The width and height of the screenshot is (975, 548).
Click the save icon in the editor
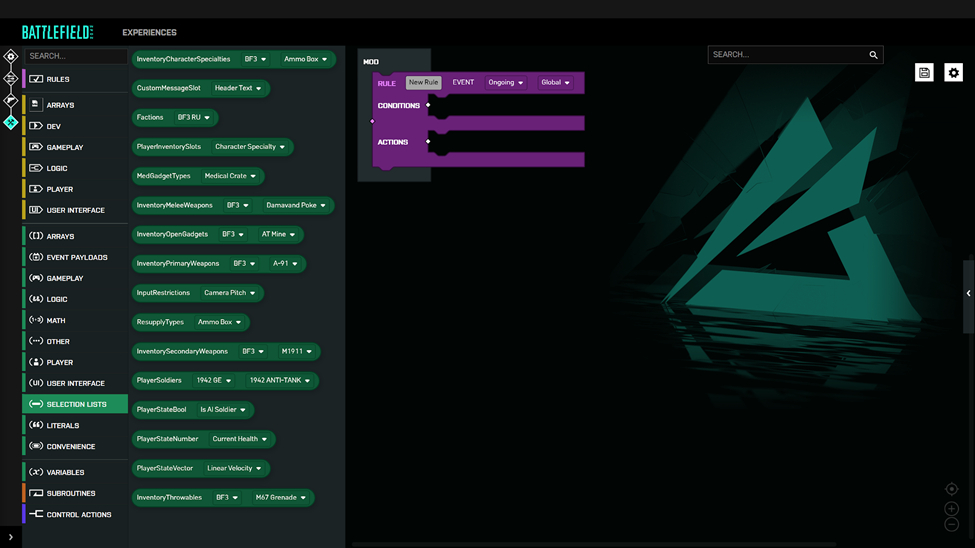tap(924, 73)
